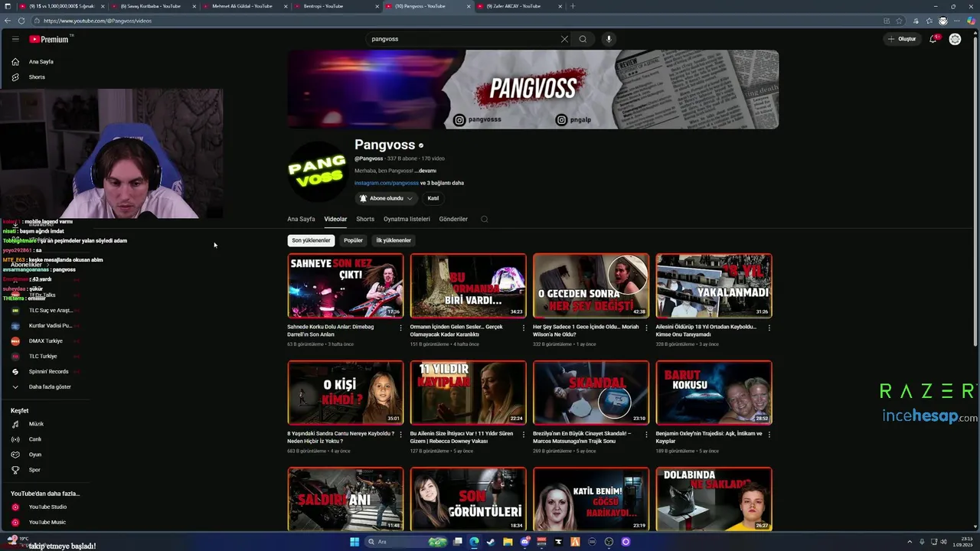Expand channel description with ...devamı
This screenshot has height=551, width=980.
pyautogui.click(x=426, y=171)
